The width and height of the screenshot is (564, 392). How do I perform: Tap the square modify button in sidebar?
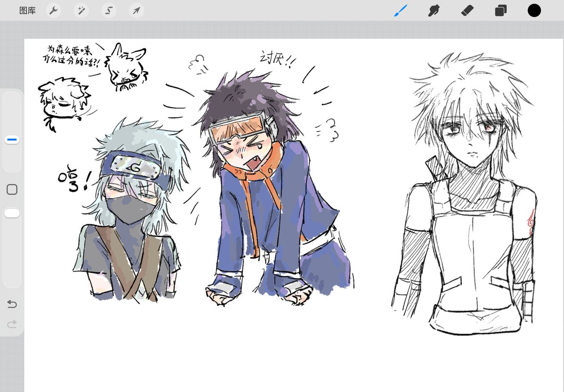12,189
